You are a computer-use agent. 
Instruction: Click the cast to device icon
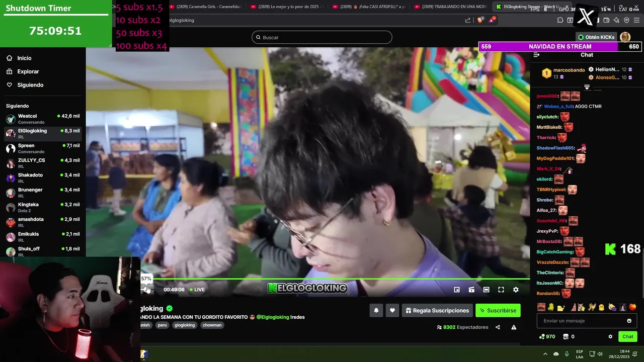(x=471, y=290)
